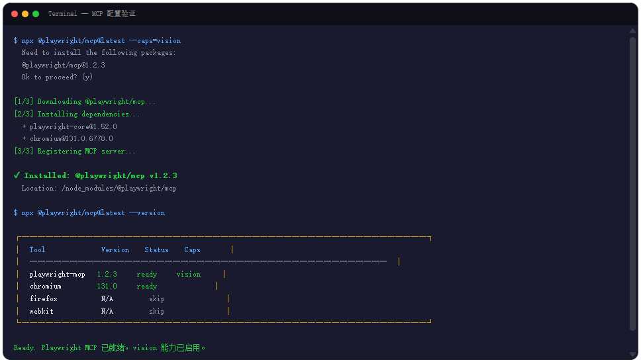
Task: Click the vertical scrollbar thumb
Action: pyautogui.click(x=633, y=184)
